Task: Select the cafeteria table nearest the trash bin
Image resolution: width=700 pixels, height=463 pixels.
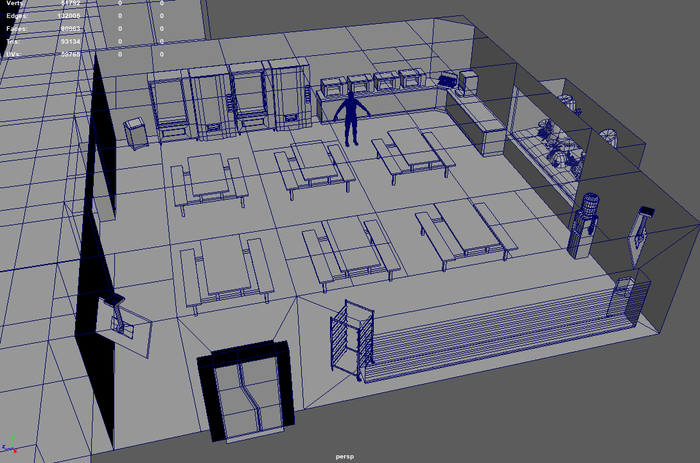Action: click(x=208, y=178)
